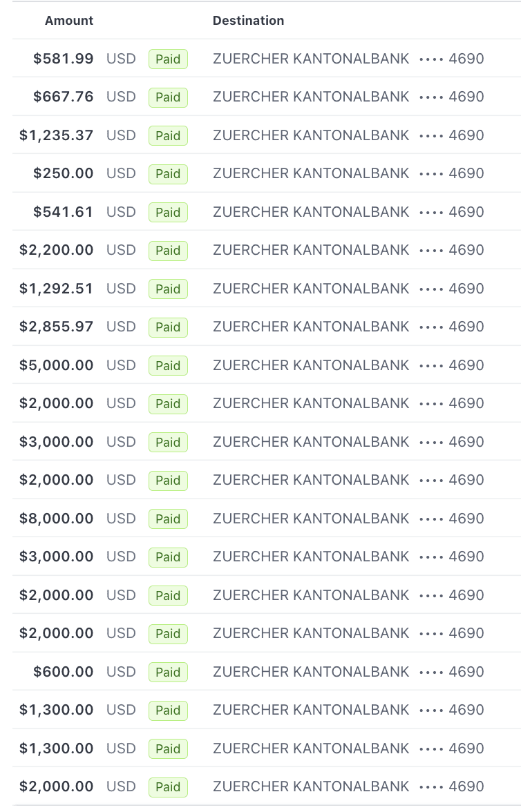521x812 pixels.
Task: Click the $250.00 payout amount
Action: click(x=63, y=173)
